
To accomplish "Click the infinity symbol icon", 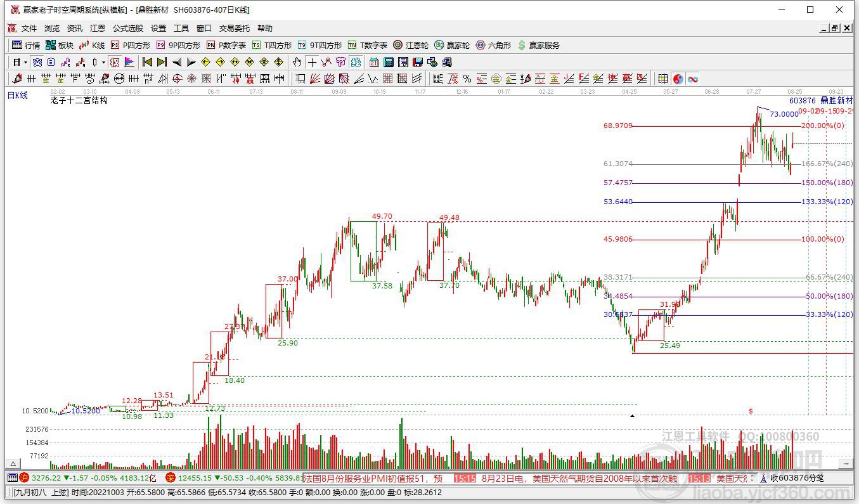I will click(693, 79).
